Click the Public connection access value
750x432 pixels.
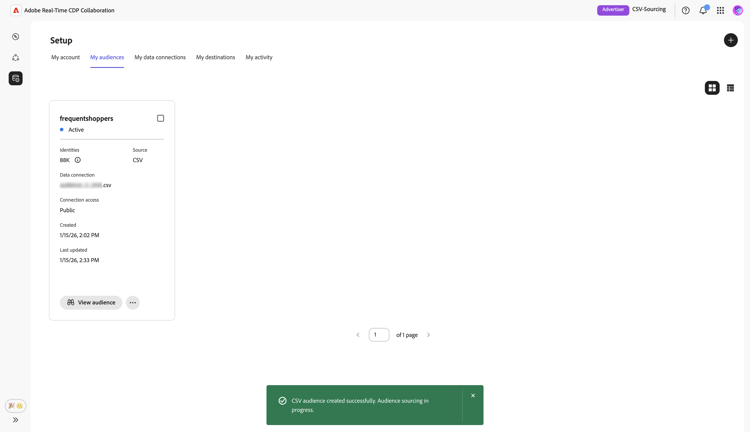67,210
